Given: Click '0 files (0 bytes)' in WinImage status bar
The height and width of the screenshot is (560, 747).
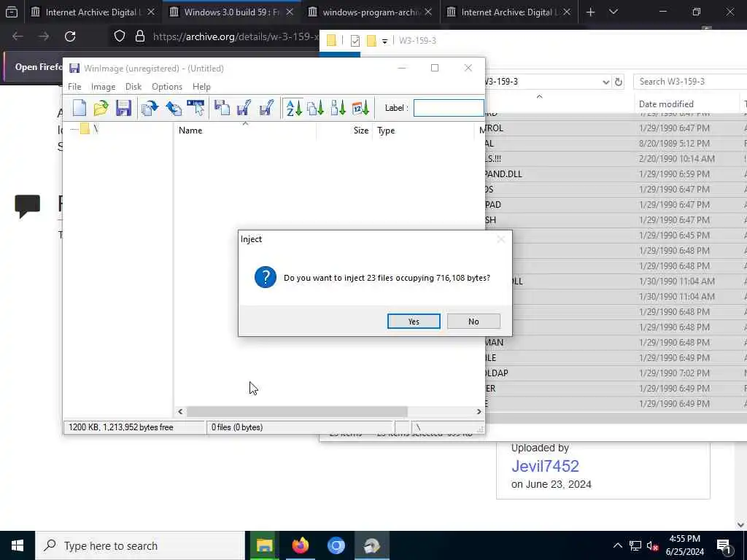Looking at the screenshot, I should [237, 427].
